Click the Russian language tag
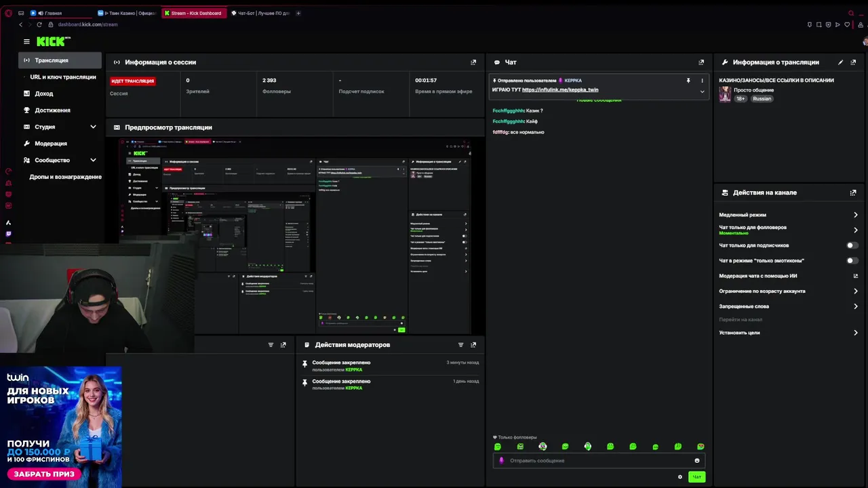Screen dimensions: 868x488 pos(762,99)
